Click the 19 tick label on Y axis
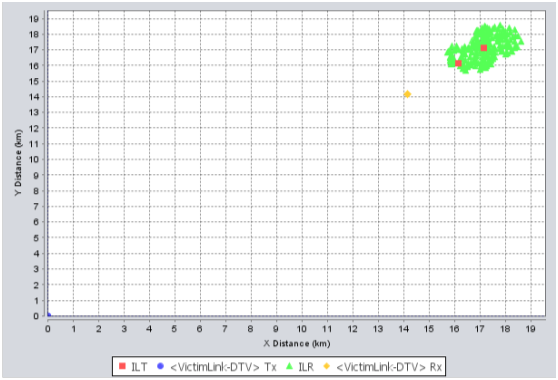558x380 pixels. click(34, 19)
